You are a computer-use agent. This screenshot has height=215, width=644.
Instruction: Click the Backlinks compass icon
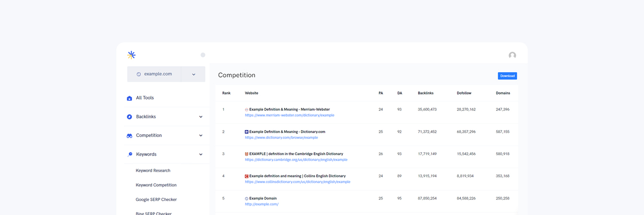coord(130,117)
